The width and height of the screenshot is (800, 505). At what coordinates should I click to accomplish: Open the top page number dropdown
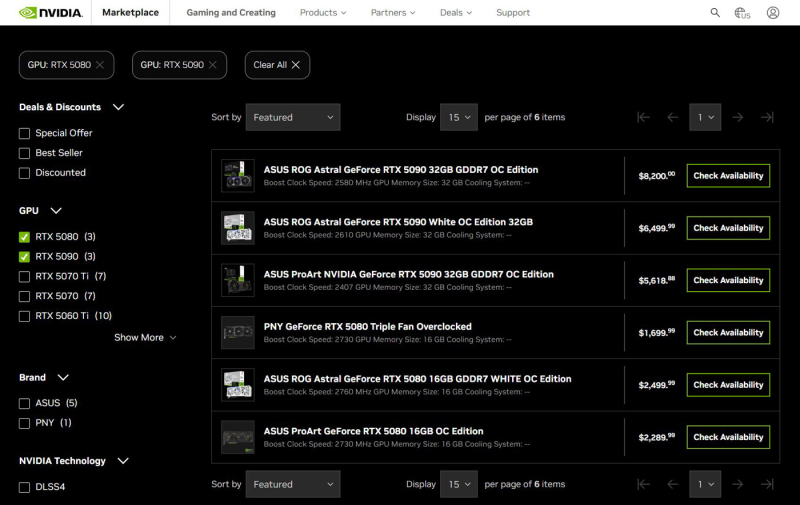pyautogui.click(x=705, y=117)
